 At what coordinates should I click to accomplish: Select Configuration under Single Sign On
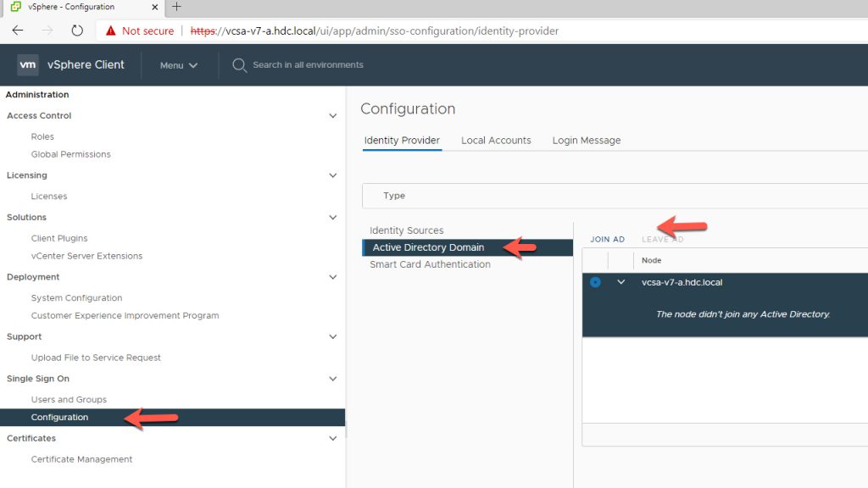[x=172, y=417]
